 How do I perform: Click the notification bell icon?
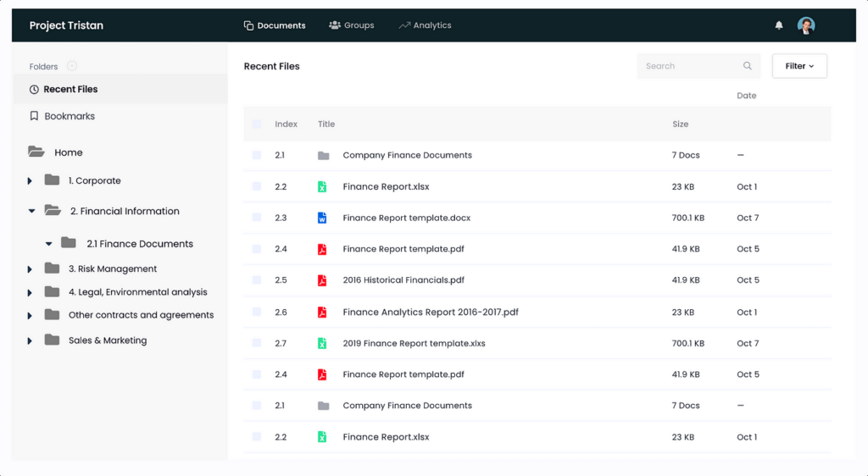(x=779, y=25)
